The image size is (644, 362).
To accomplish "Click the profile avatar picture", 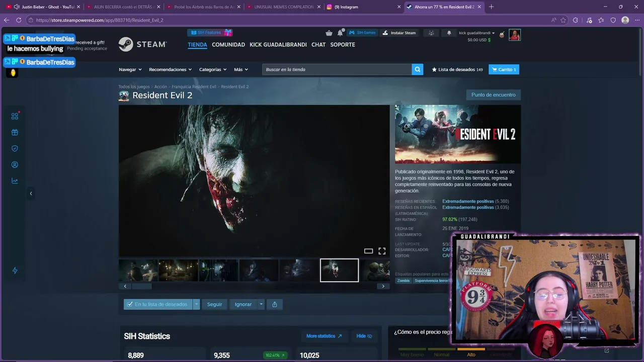I will tap(515, 35).
